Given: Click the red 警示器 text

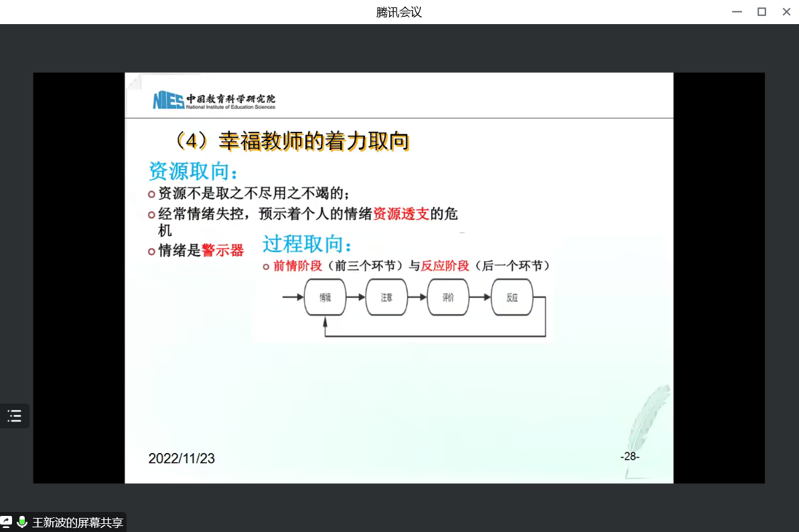Looking at the screenshot, I should 222,251.
